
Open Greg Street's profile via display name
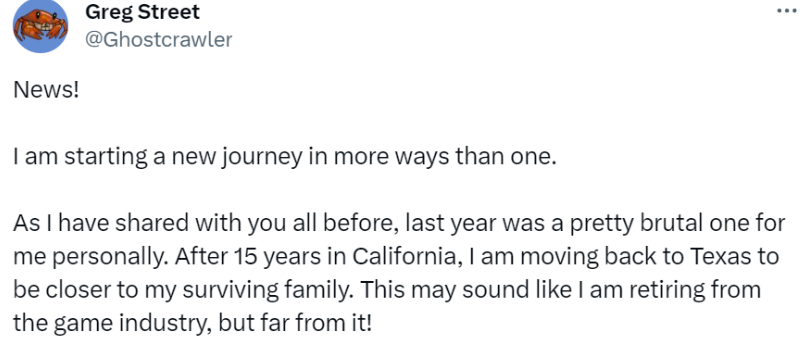(142, 12)
